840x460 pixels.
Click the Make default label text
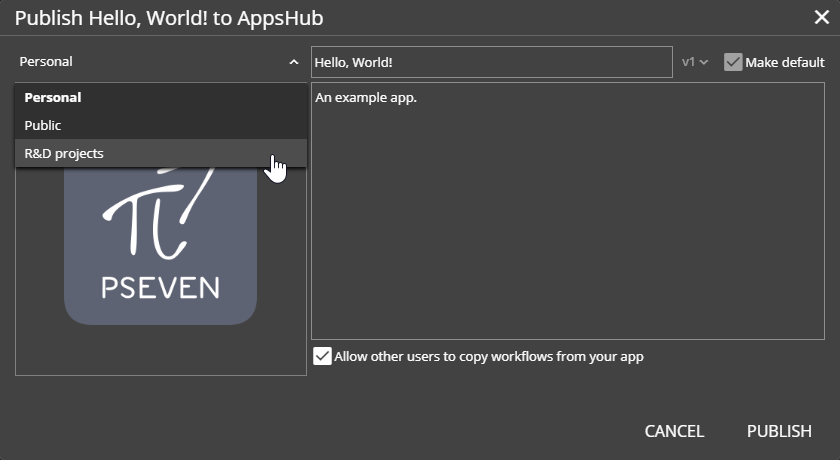[x=785, y=62]
